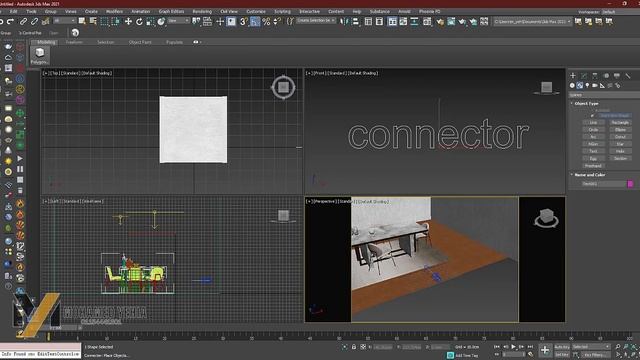Open the selection filter All dropdown
The image size is (640, 360).
pyautogui.click(x=64, y=20)
